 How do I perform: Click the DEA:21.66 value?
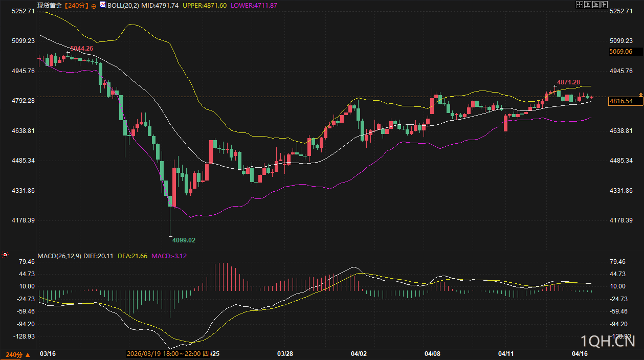(132, 256)
